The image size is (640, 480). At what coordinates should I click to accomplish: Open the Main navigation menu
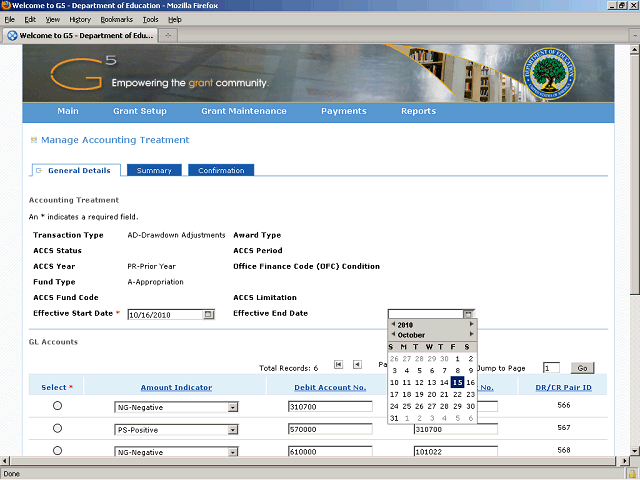68,111
